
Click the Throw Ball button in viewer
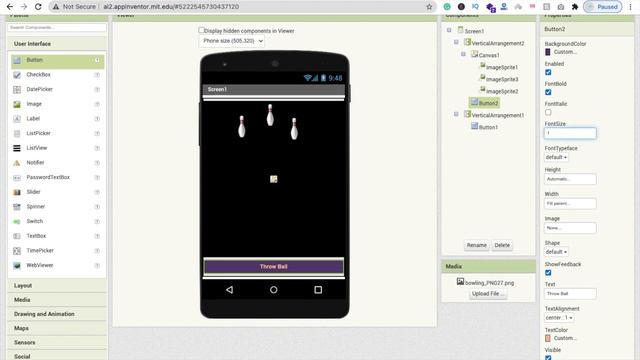point(273,267)
